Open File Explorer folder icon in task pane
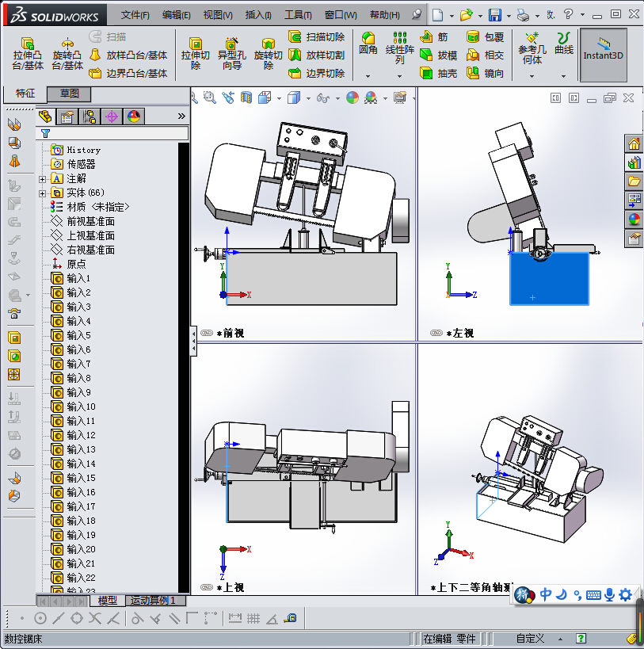Image resolution: width=644 pixels, height=649 pixels. tap(634, 181)
